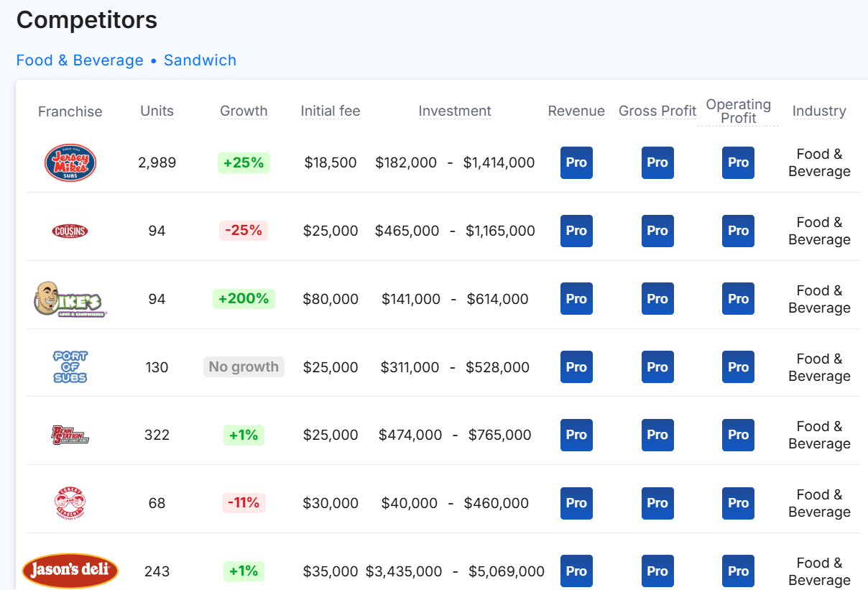The height and width of the screenshot is (590, 868).
Task: Click the Franchise column header
Action: 70,111
